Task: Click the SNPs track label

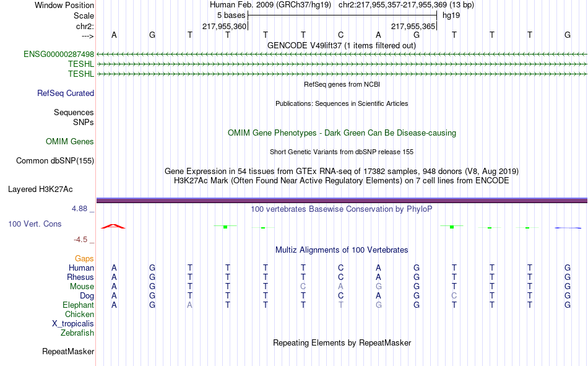Action: coord(84,122)
